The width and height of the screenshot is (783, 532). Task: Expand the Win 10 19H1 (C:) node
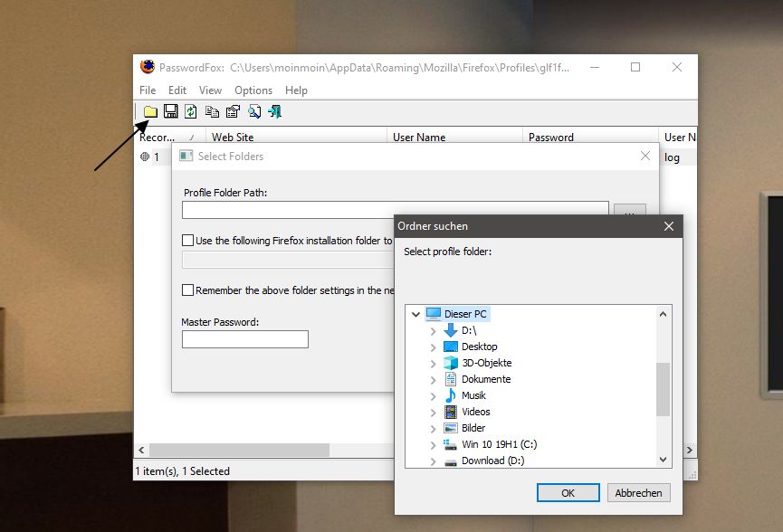tap(434, 444)
